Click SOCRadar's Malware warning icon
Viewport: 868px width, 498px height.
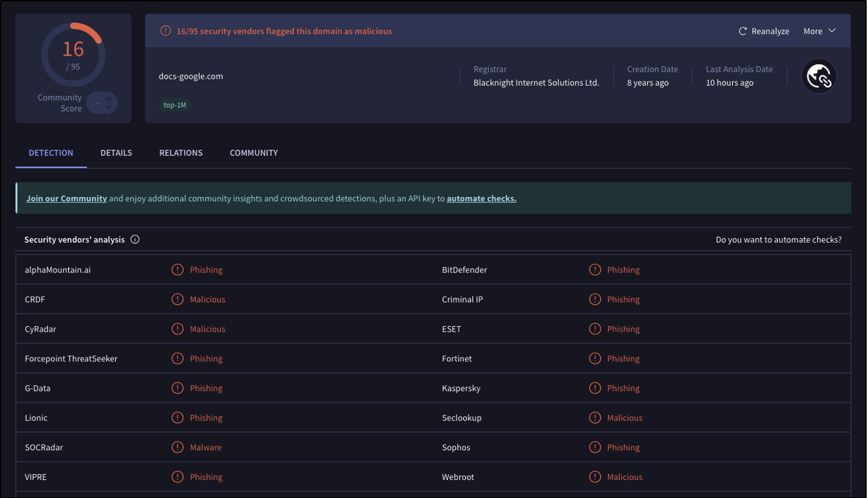click(178, 448)
